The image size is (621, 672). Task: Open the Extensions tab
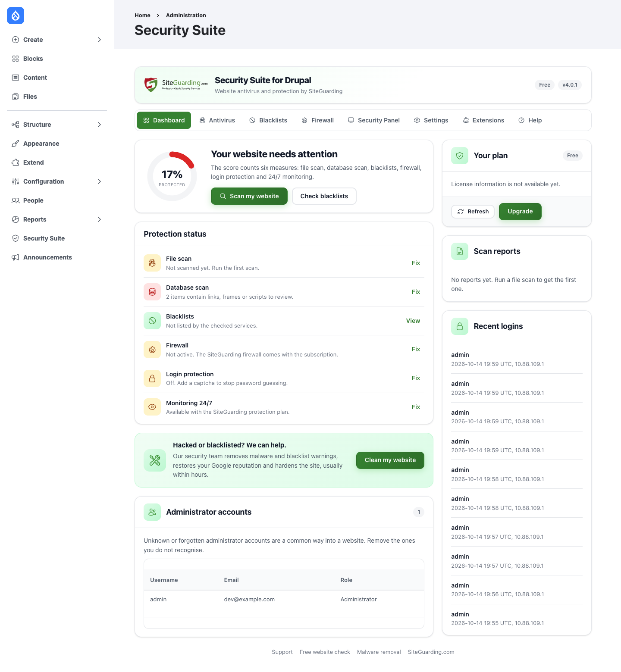click(483, 120)
